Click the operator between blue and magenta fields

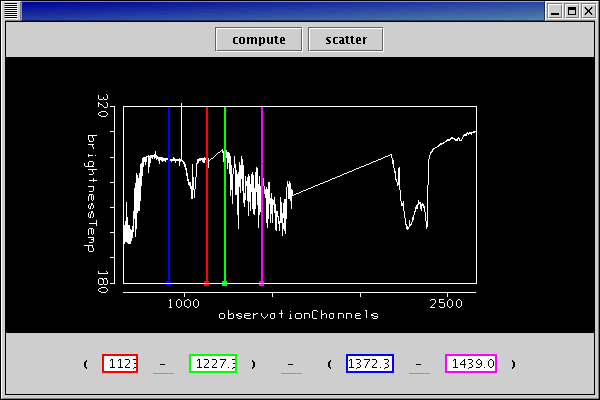click(x=419, y=364)
